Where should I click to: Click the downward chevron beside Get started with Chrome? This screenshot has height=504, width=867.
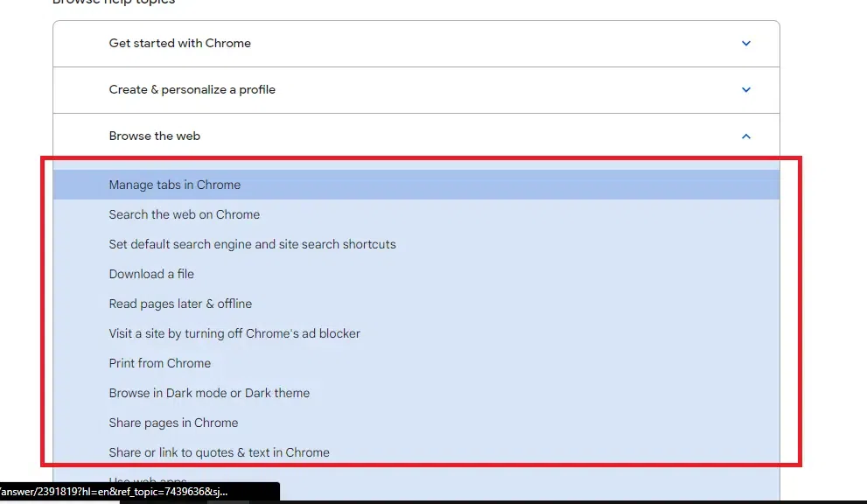coord(746,43)
